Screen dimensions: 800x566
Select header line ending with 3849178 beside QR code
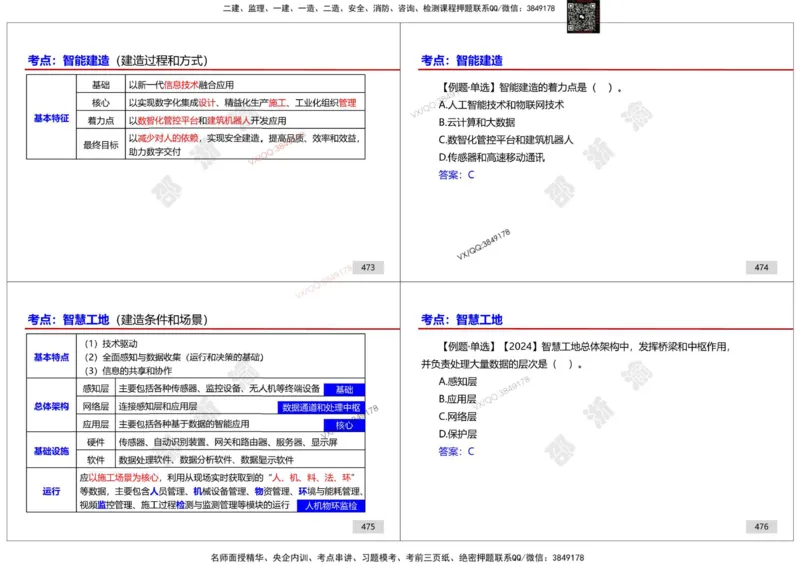[389, 8]
